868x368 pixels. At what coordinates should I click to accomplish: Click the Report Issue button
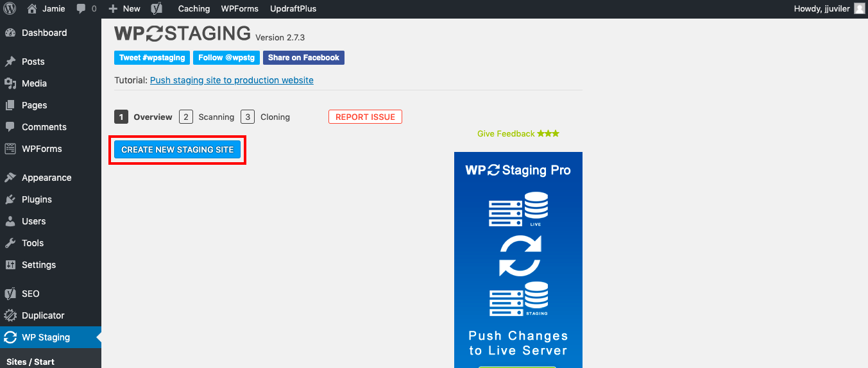coord(365,117)
